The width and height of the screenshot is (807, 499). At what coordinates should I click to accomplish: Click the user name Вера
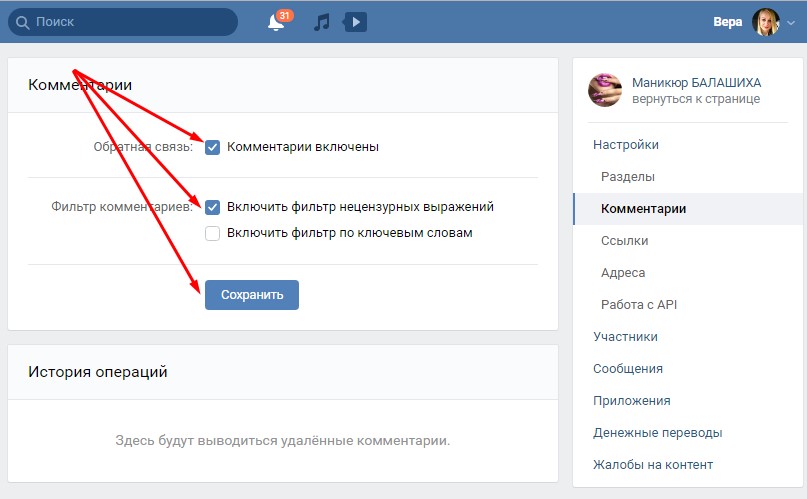(727, 22)
